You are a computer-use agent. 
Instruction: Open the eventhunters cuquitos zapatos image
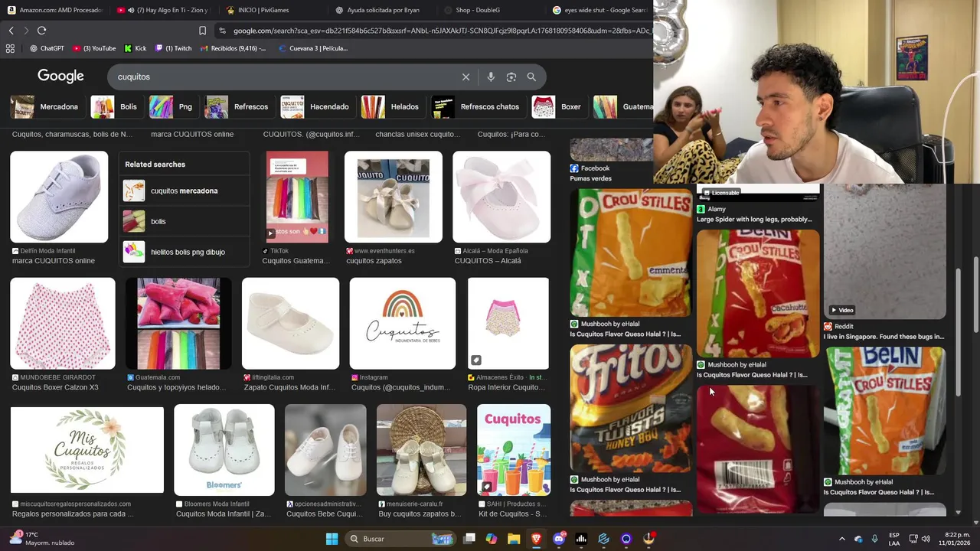[394, 197]
